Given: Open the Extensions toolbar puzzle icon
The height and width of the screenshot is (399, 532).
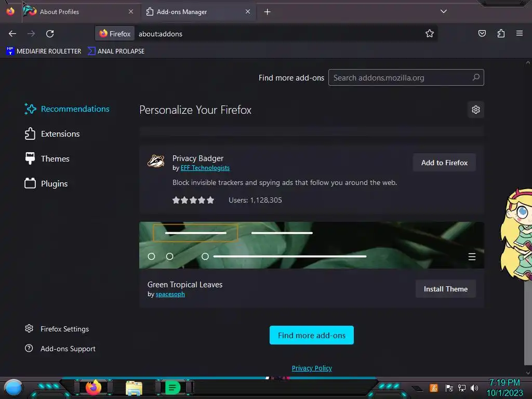Looking at the screenshot, I should point(501,33).
